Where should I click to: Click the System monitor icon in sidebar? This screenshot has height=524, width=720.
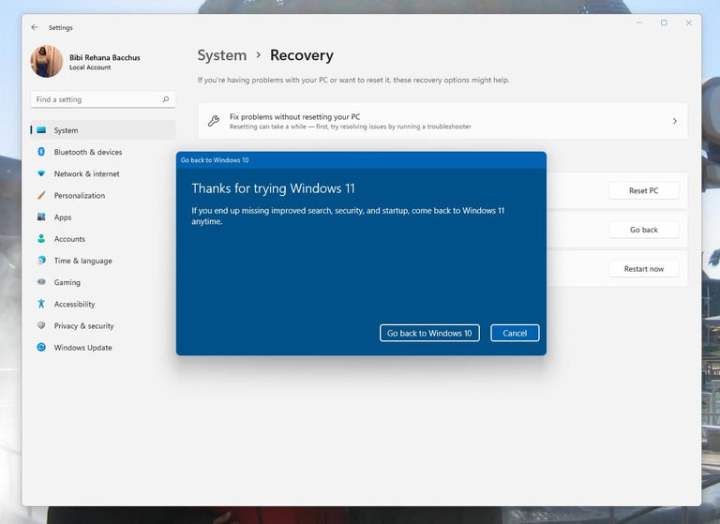pos(41,130)
